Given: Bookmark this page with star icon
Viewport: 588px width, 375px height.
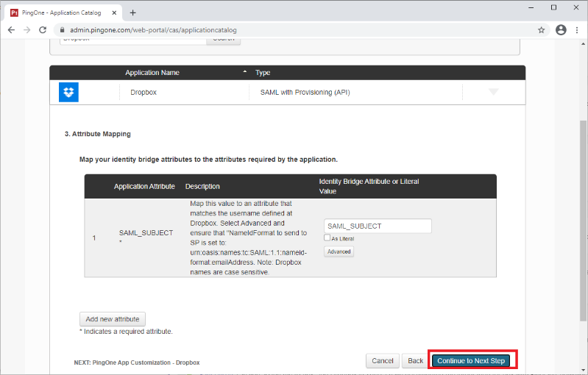Looking at the screenshot, I should click(542, 30).
